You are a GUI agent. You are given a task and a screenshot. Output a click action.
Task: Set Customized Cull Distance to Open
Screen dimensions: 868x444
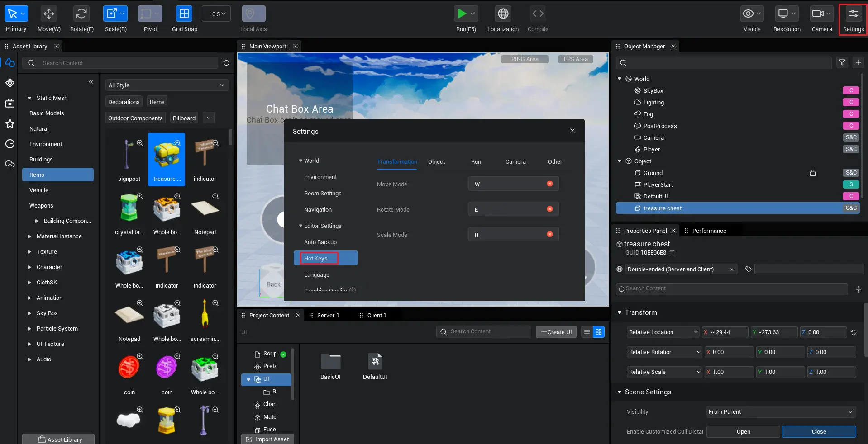(743, 431)
